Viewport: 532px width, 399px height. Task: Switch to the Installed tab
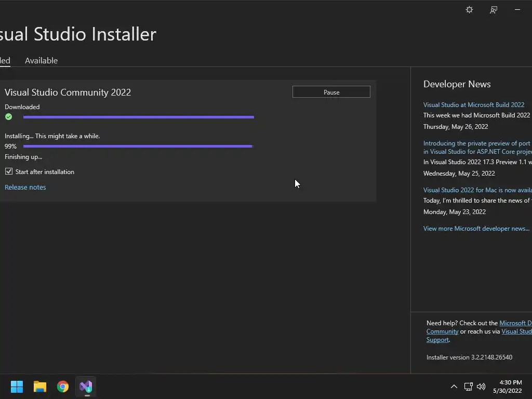[x=5, y=60]
